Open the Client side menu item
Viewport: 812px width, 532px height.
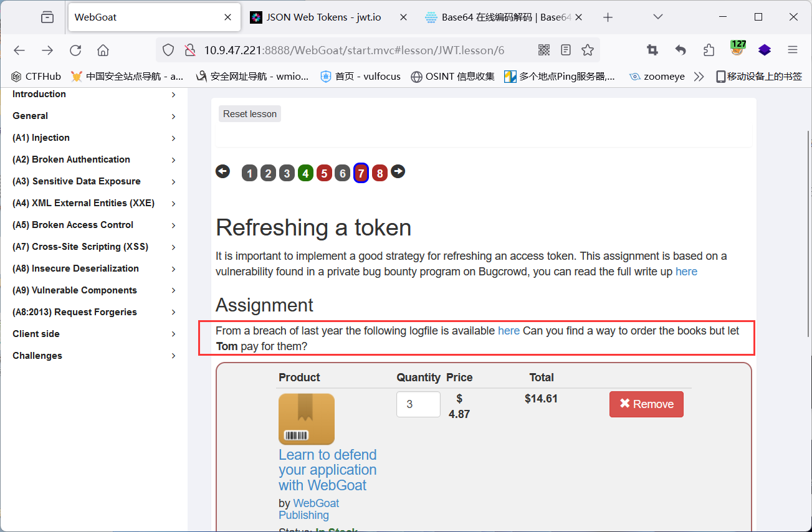tap(94, 334)
